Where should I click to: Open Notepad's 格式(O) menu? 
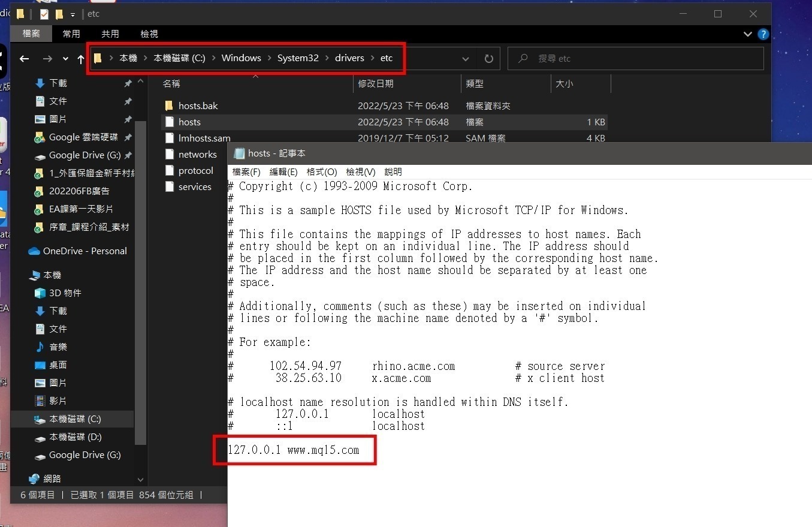(322, 172)
